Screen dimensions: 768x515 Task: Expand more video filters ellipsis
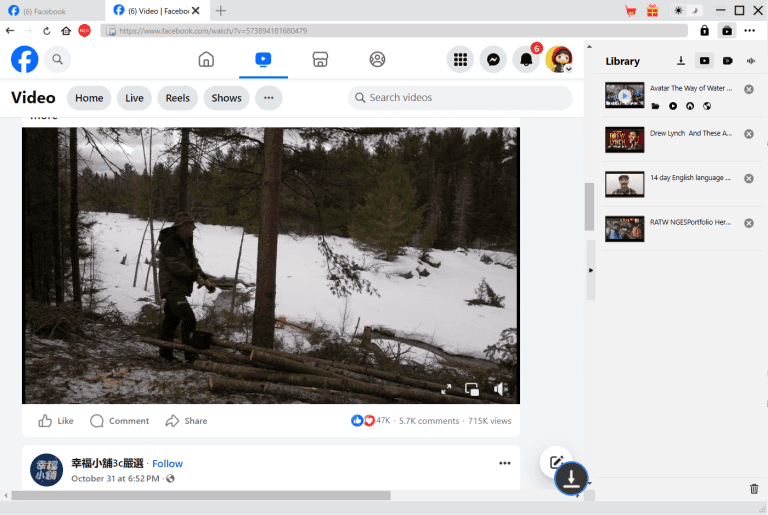(268, 98)
